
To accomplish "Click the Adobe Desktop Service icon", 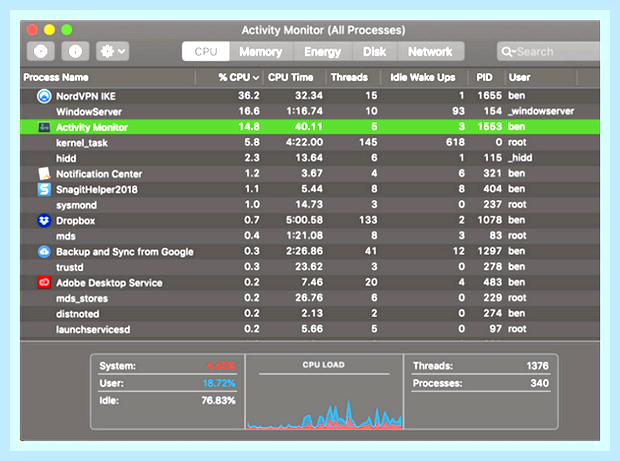I will tap(44, 282).
